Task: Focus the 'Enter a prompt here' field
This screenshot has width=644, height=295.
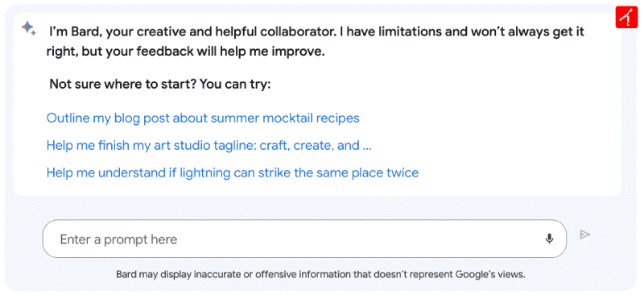Action: [x=304, y=239]
